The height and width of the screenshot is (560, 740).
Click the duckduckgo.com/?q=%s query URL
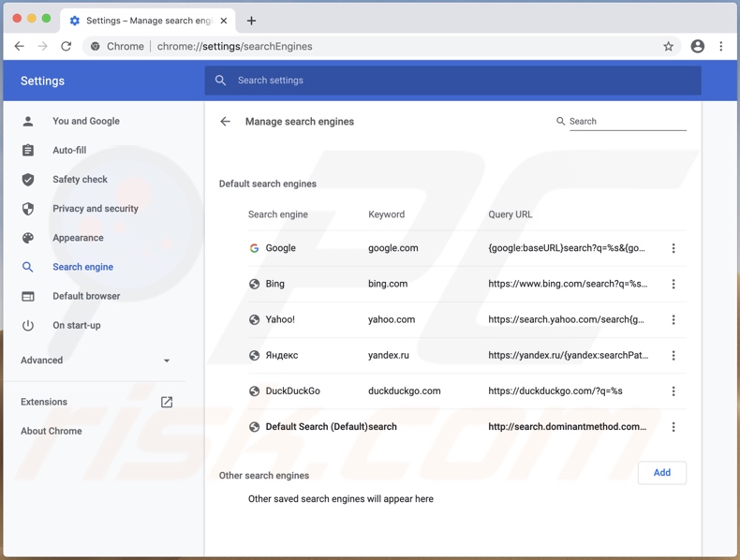(555, 391)
